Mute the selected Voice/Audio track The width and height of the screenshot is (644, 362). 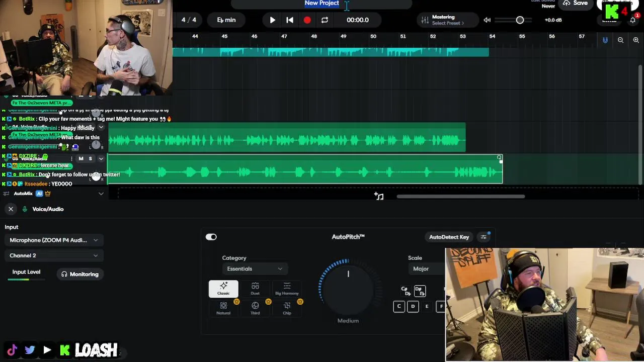coord(81,158)
